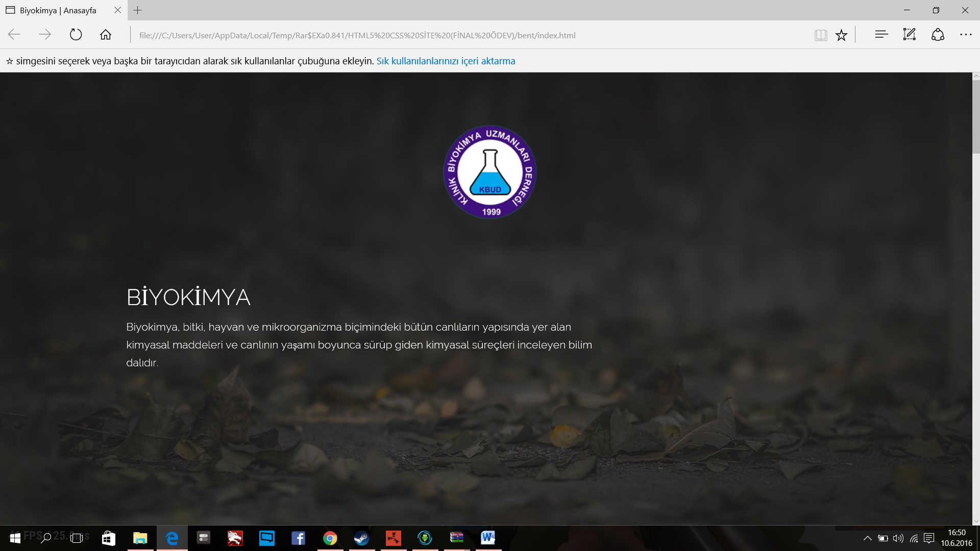
Task: Open the reading view book icon
Action: coord(820,35)
